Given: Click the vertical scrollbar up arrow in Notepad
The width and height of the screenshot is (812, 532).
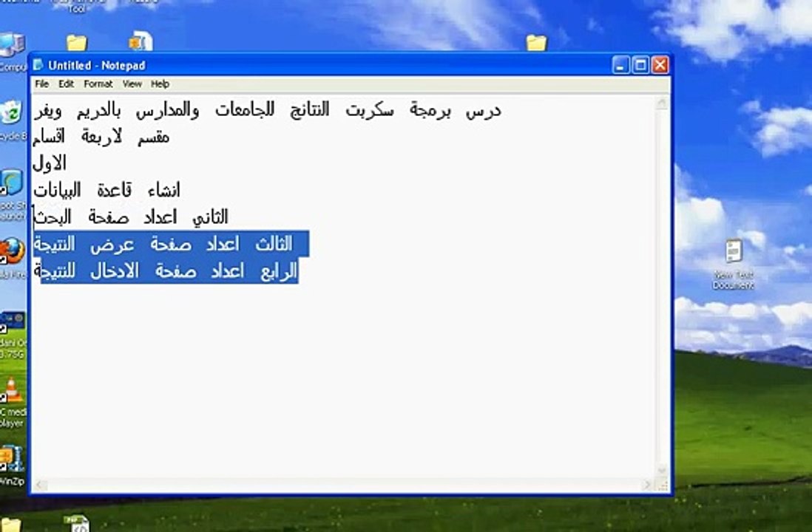Looking at the screenshot, I should (661, 103).
